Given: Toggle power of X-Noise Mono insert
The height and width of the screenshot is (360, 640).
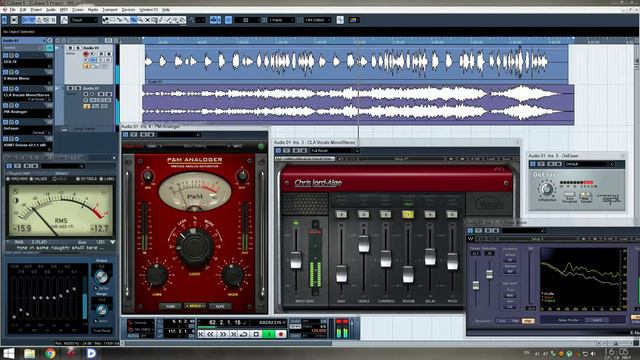Looking at the screenshot, I should pos(5,72).
